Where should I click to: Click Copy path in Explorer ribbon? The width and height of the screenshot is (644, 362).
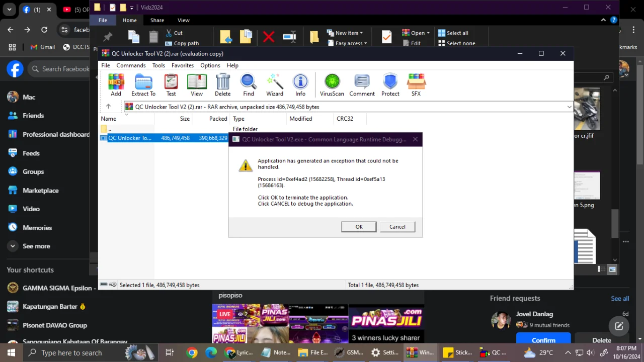[182, 43]
